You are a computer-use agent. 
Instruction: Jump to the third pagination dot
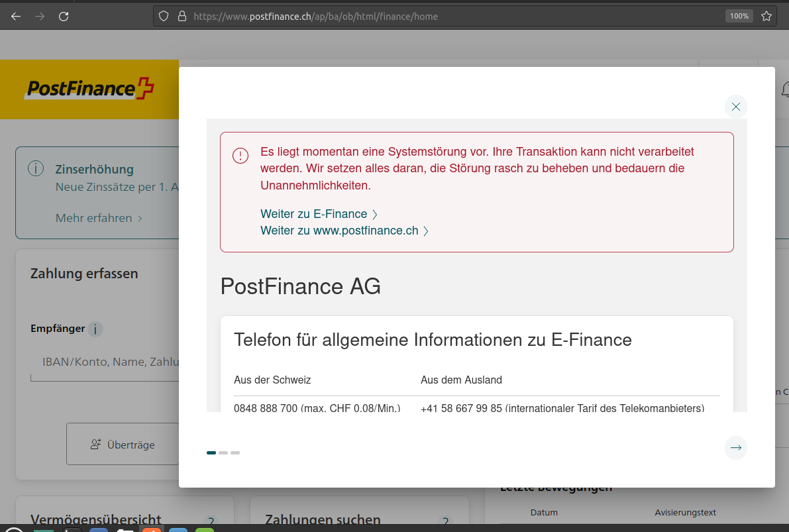pyautogui.click(x=235, y=453)
